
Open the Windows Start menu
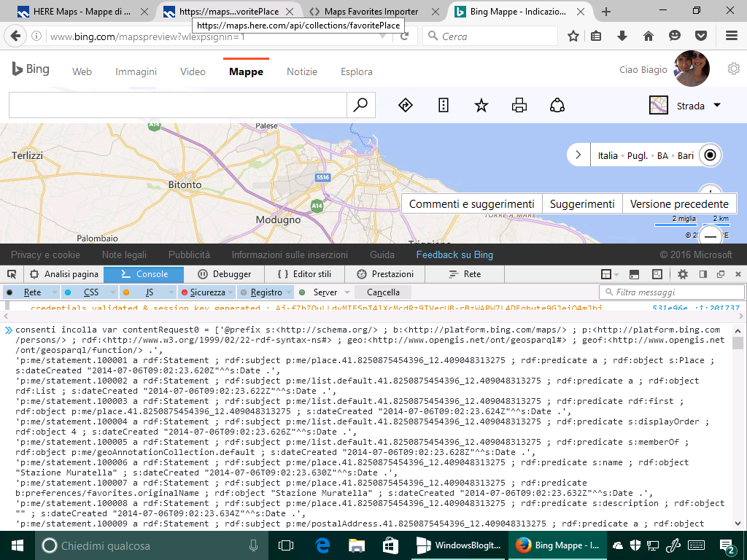pyautogui.click(x=18, y=545)
